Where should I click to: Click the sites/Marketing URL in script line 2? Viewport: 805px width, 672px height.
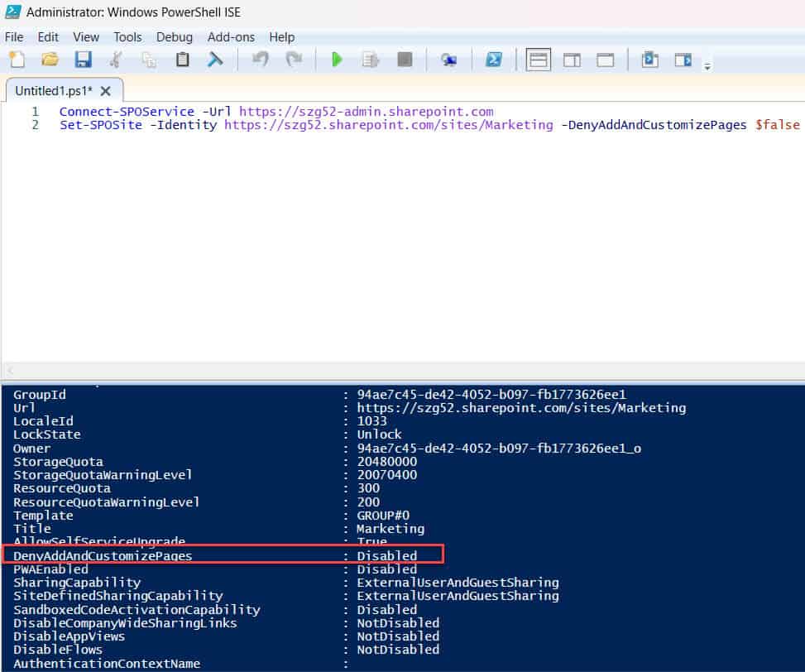tap(389, 125)
